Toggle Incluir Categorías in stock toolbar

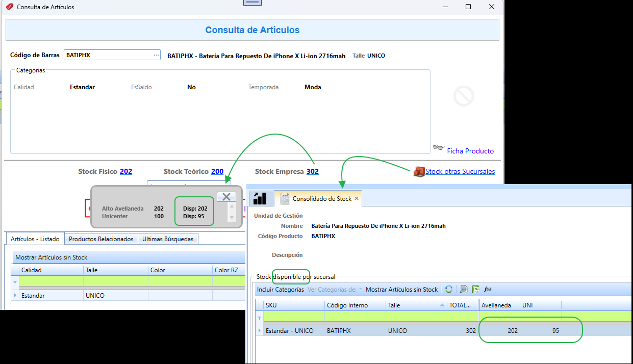click(281, 289)
